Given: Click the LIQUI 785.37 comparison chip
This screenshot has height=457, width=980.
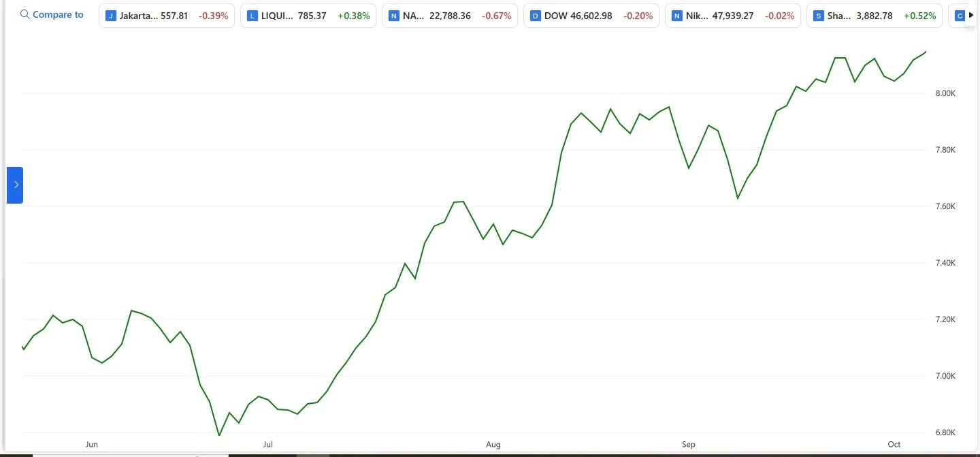Looking at the screenshot, I should (308, 16).
